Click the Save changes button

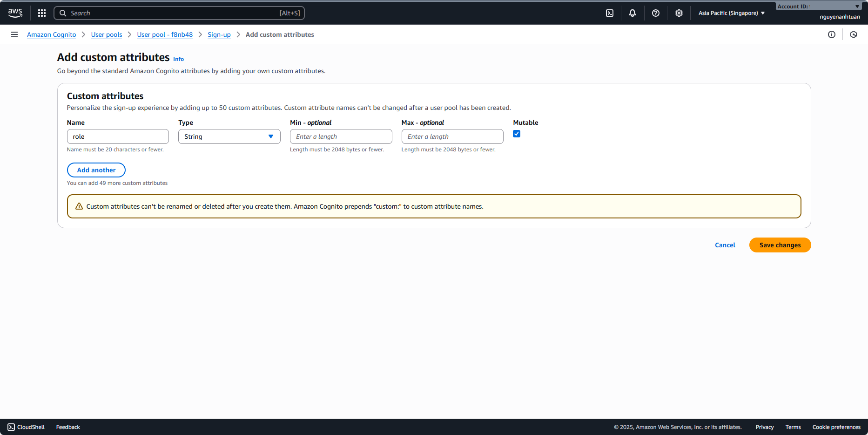[x=780, y=245]
